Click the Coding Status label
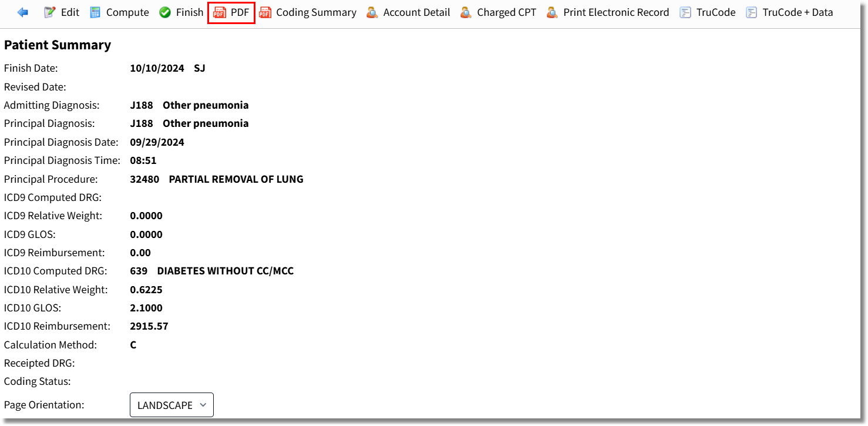The width and height of the screenshot is (868, 426). pyautogui.click(x=38, y=381)
